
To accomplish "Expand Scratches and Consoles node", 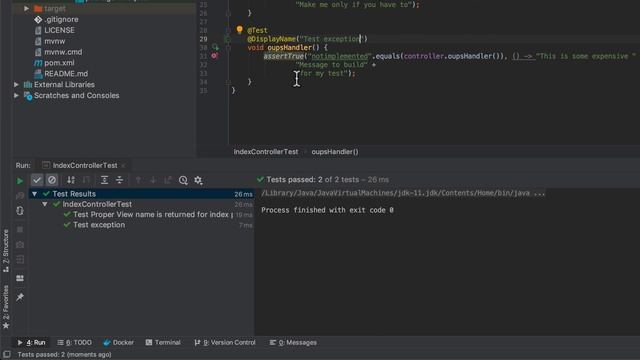I will pyautogui.click(x=16, y=96).
